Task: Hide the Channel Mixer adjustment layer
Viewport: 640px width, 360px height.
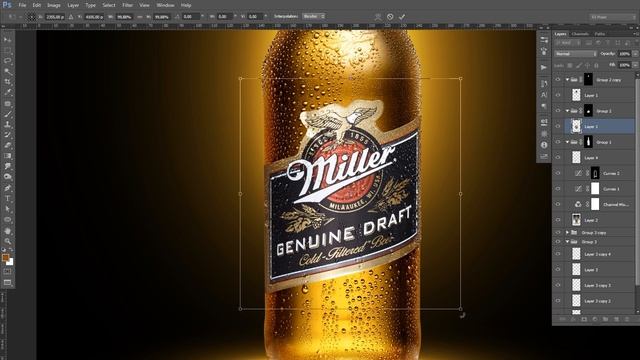Action: tap(558, 204)
